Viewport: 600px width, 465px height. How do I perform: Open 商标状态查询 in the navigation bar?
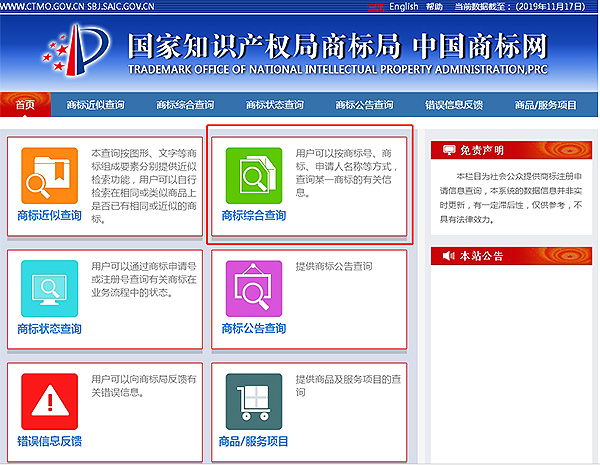[274, 105]
